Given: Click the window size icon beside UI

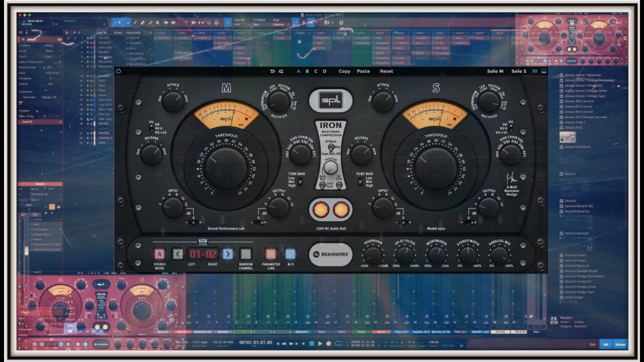Looking at the screenshot, I should coord(543,71).
